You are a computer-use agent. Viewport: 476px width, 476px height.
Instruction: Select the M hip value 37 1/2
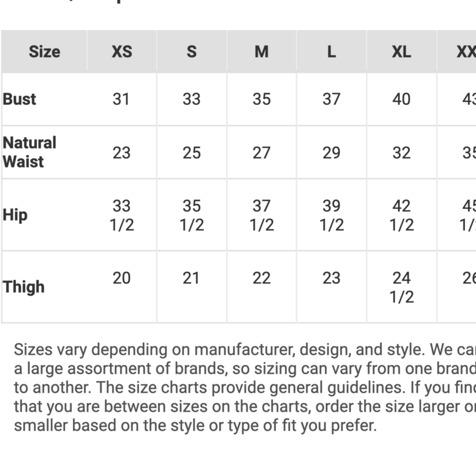(261, 215)
